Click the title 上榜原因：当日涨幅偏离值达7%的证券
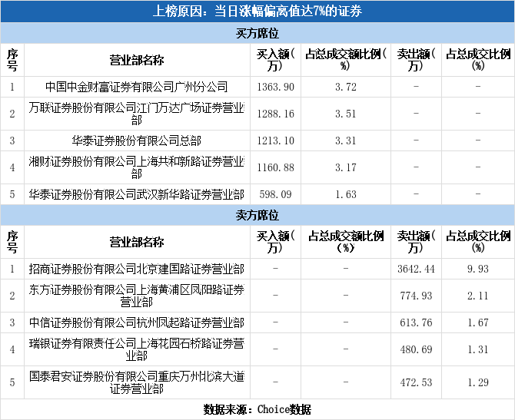The height and width of the screenshot is (420, 515). pos(257,12)
